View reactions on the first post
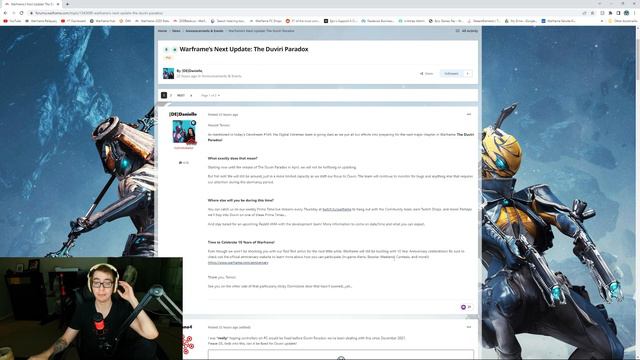Viewport: 640px width, 360px height. pos(466,307)
